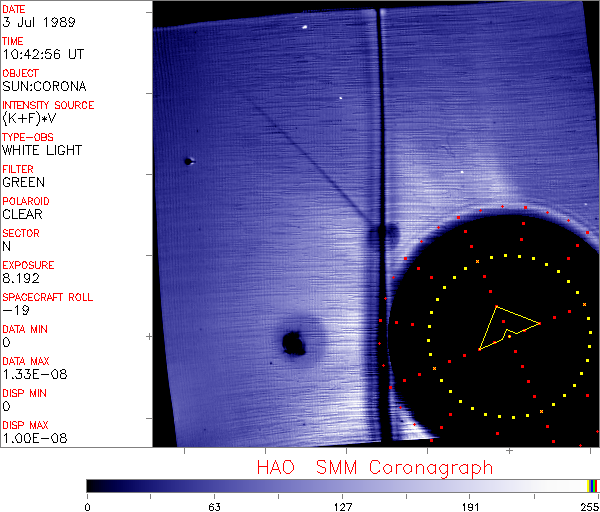
Task: Select the DATA MAX value 1.33E-08
Action: point(35,374)
